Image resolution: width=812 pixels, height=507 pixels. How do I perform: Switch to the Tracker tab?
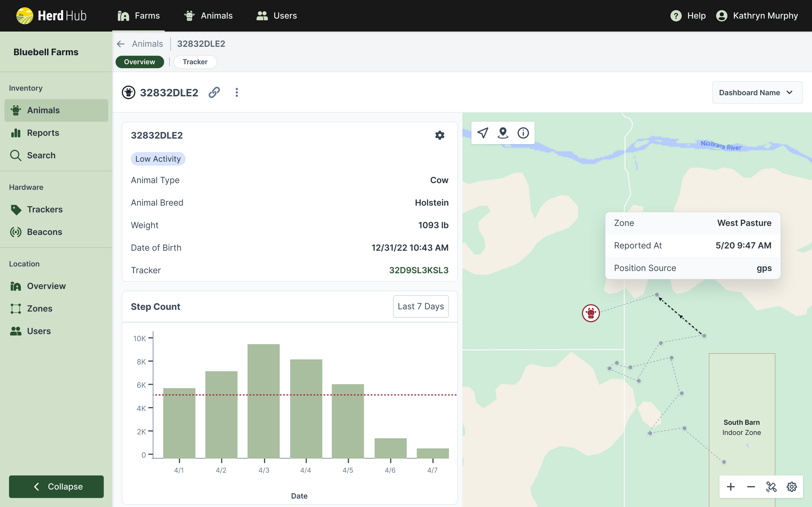click(195, 62)
